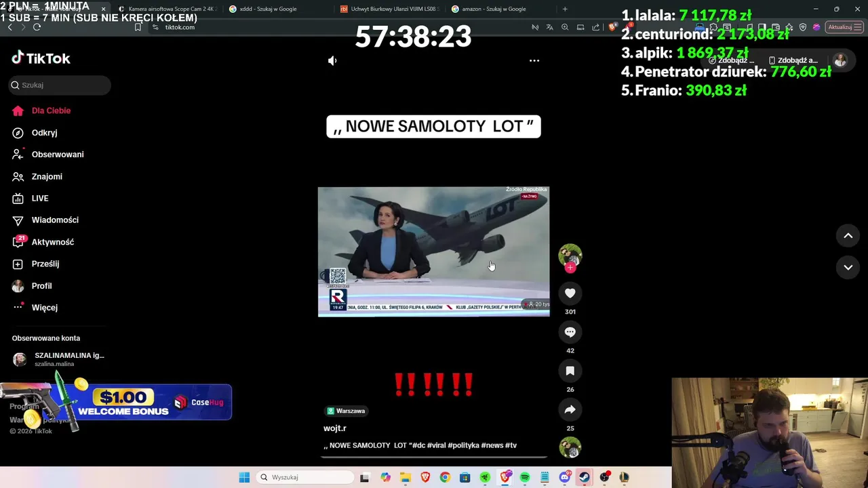Open a new browser tab
The height and width of the screenshot is (488, 868).
[565, 9]
